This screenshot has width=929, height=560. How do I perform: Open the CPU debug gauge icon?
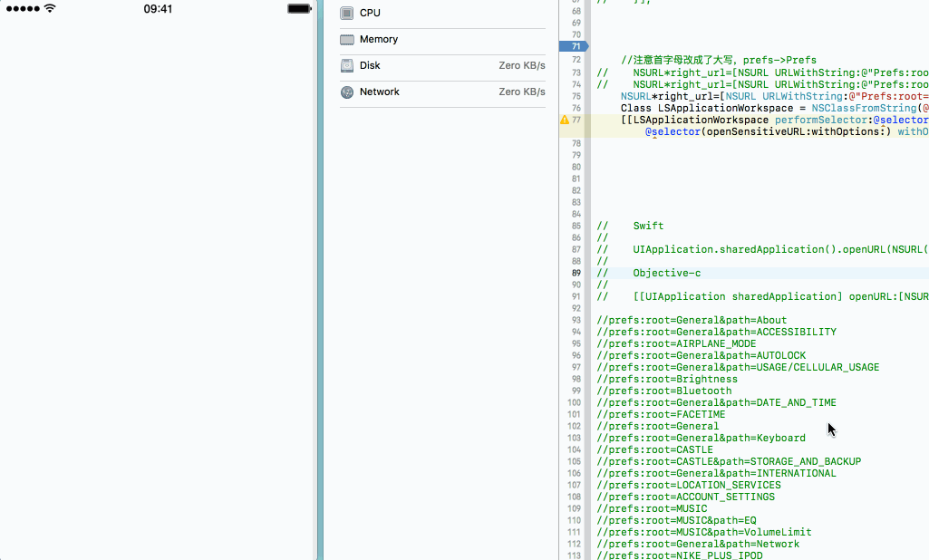point(346,13)
